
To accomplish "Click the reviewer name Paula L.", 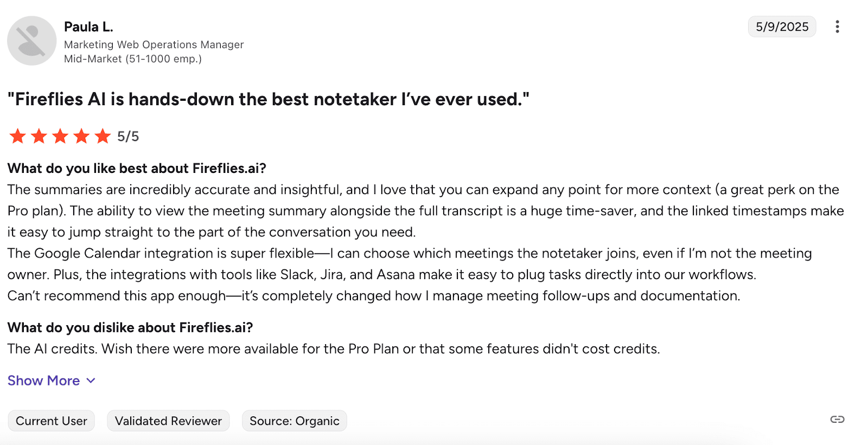I will click(x=88, y=27).
